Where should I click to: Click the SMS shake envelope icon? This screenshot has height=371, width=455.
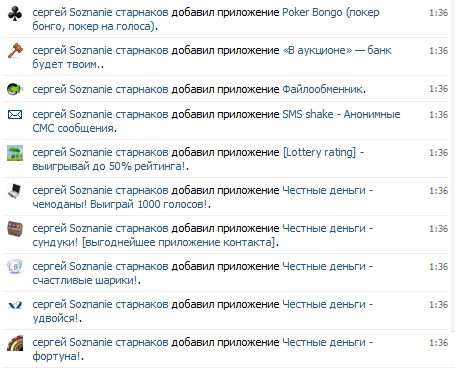[15, 115]
